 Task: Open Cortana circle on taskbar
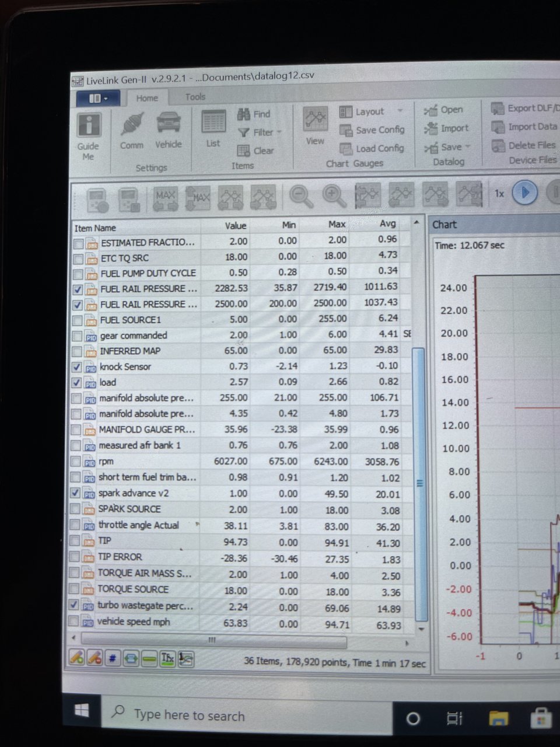point(412,718)
